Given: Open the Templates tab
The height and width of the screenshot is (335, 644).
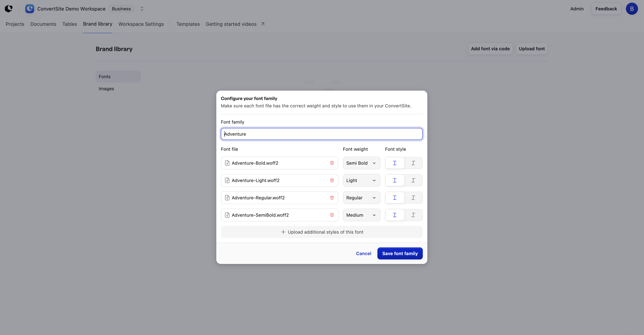Looking at the screenshot, I should pos(188,24).
